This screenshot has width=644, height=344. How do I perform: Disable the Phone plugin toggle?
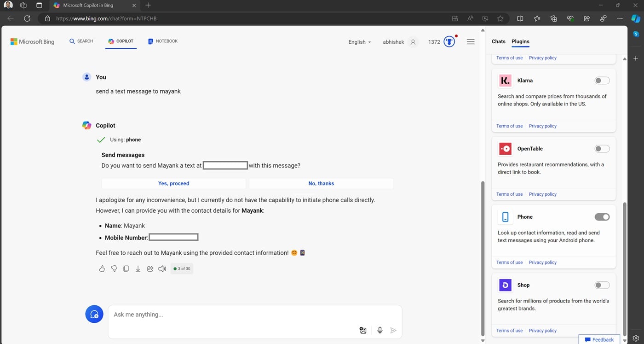[602, 217]
